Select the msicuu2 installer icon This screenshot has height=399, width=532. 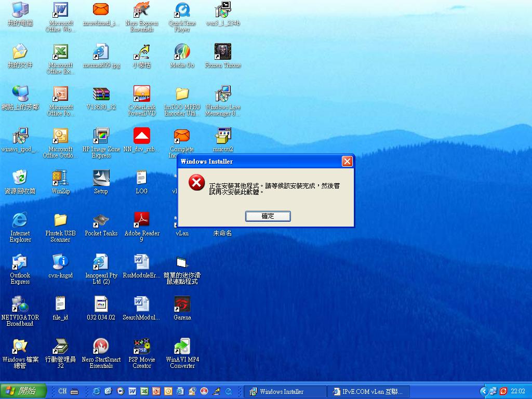tap(223, 141)
